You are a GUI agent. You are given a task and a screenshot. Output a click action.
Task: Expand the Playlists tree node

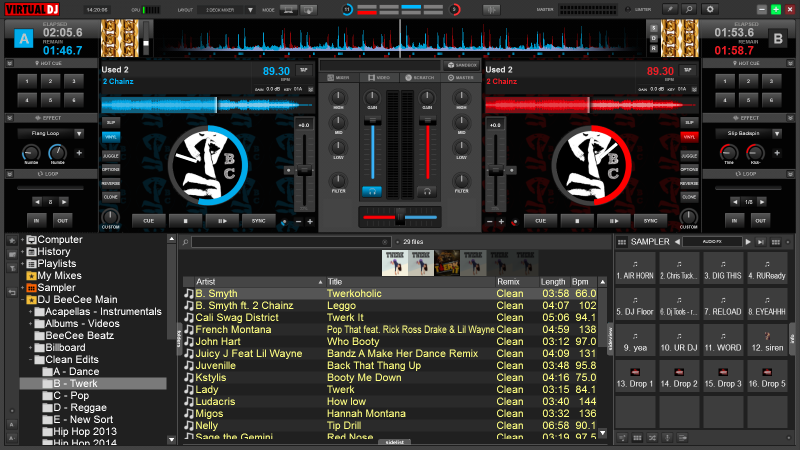22,264
